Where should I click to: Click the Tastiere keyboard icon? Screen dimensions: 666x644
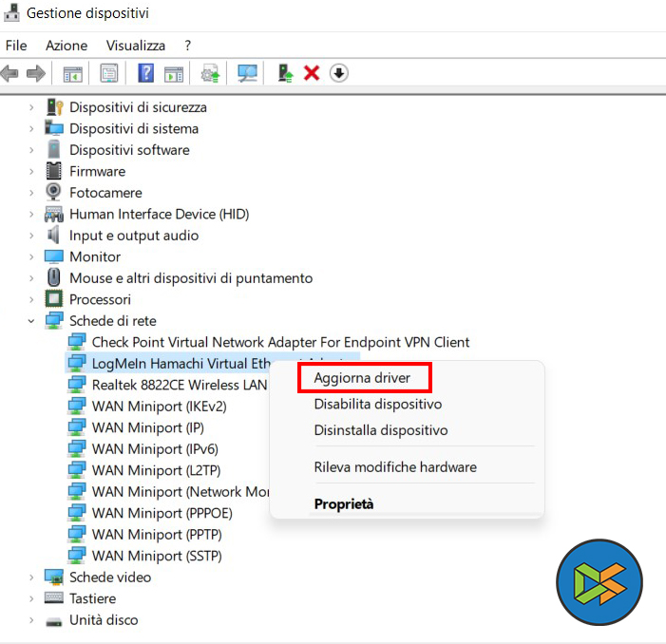point(54,597)
